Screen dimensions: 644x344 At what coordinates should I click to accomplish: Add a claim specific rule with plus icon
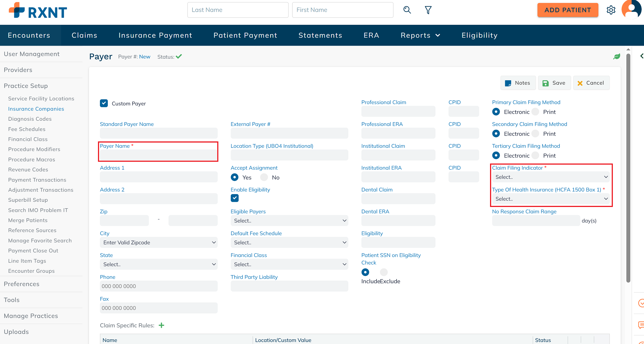162,325
